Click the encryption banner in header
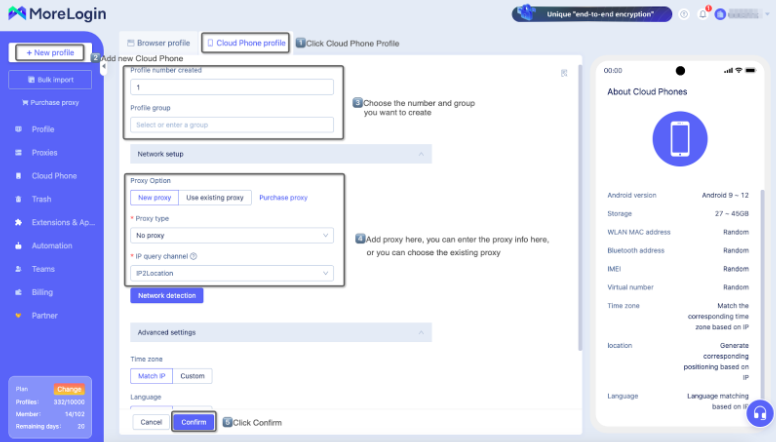Screen dimensions: 776x443 [x=592, y=14]
